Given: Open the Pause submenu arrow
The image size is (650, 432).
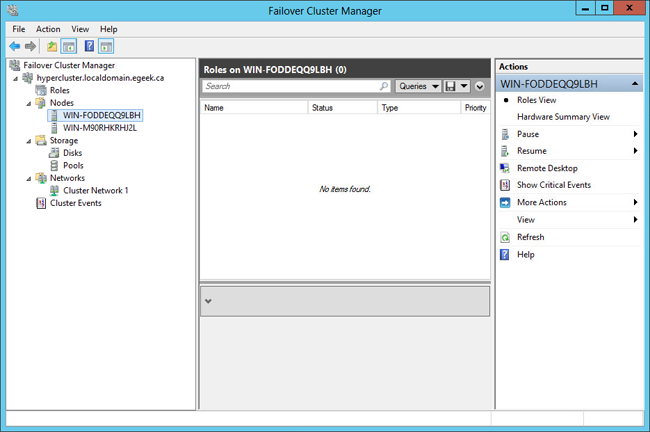Looking at the screenshot, I should pyautogui.click(x=635, y=134).
